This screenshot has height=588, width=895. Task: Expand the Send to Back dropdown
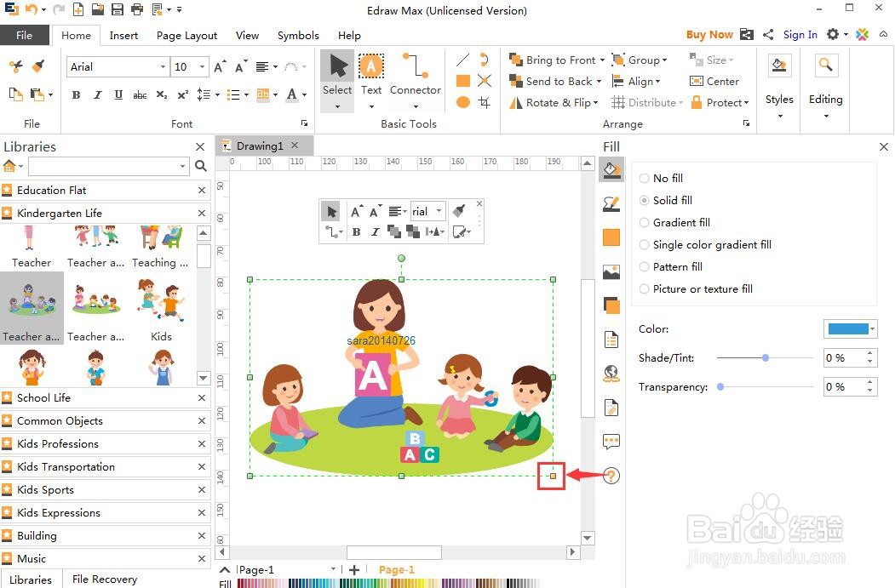coord(599,82)
